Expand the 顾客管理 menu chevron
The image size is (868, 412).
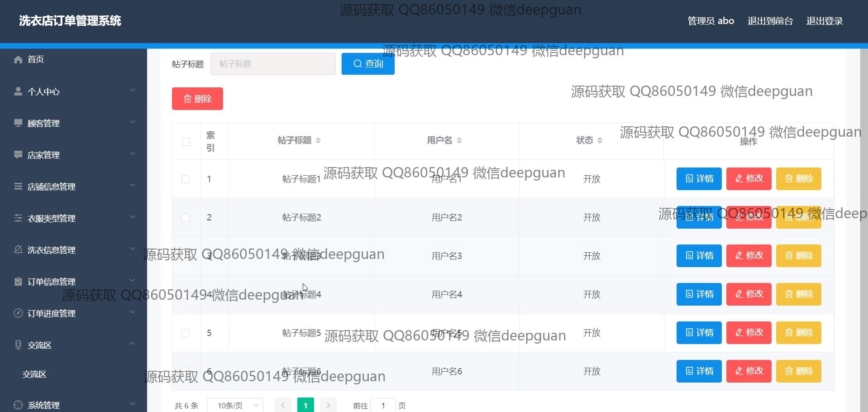(133, 122)
